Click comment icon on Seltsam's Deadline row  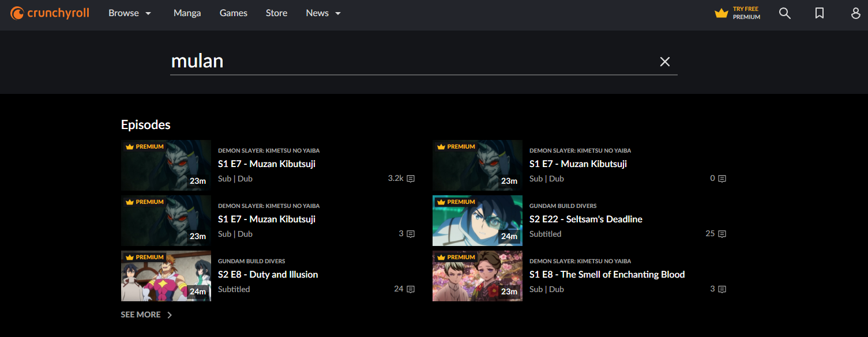(x=722, y=234)
